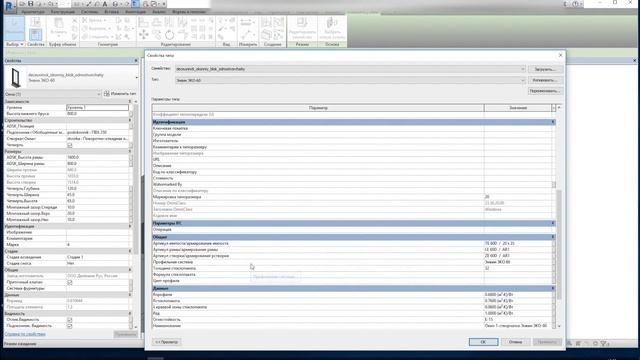640x360 pixels.
Task: Click the Help question mark icon in title bar
Action: coord(575,4)
